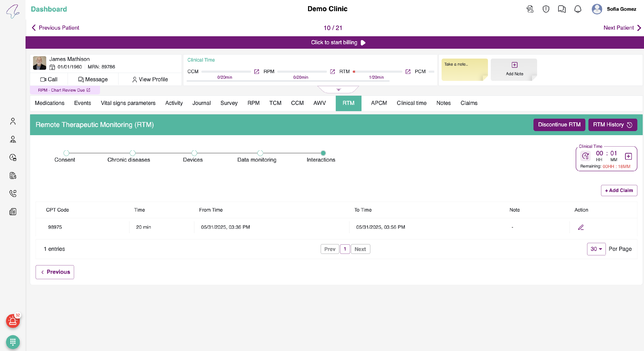Image resolution: width=644 pixels, height=351 pixels.
Task: Open the dial pad icon
Action: point(13,342)
